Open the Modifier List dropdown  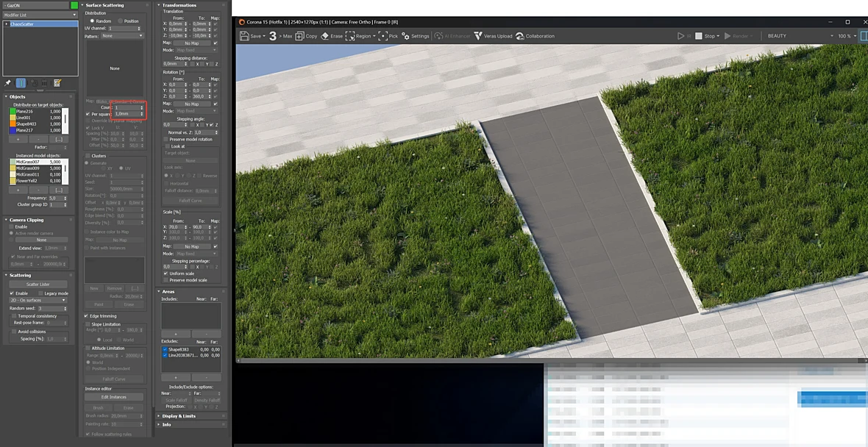[x=40, y=15]
